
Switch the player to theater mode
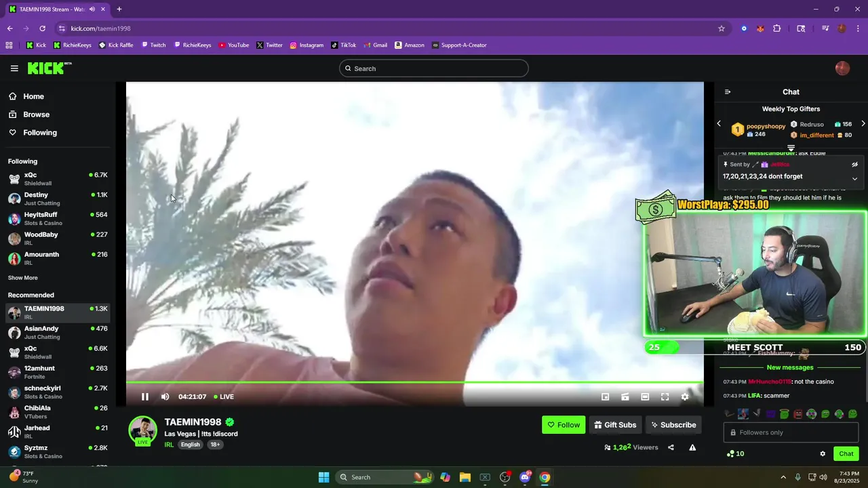(x=645, y=396)
